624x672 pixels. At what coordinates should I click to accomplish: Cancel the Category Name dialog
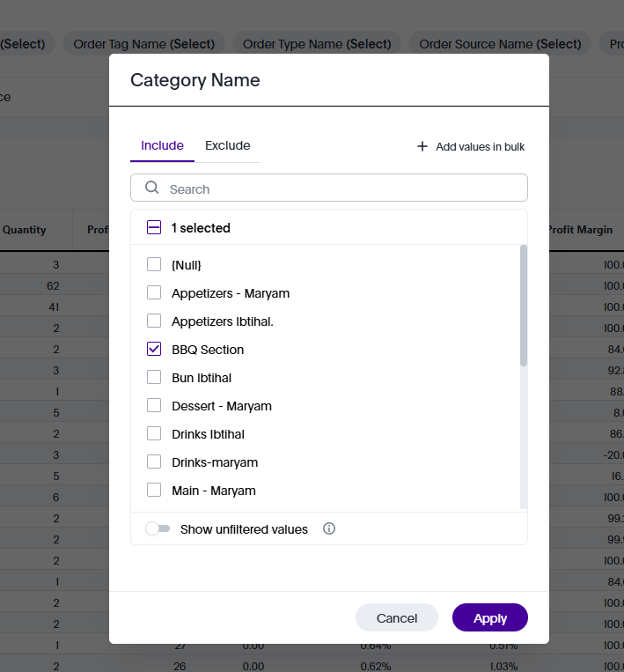click(x=396, y=618)
